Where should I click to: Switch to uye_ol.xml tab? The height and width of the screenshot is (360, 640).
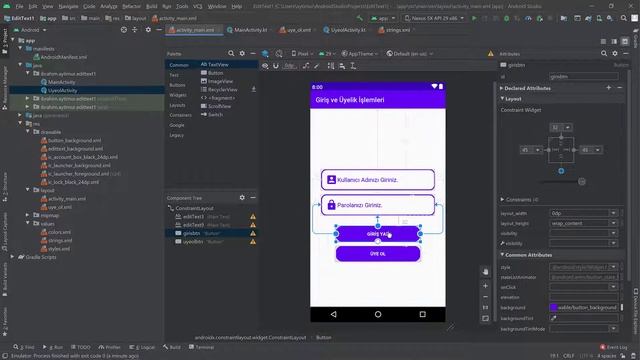(x=297, y=30)
